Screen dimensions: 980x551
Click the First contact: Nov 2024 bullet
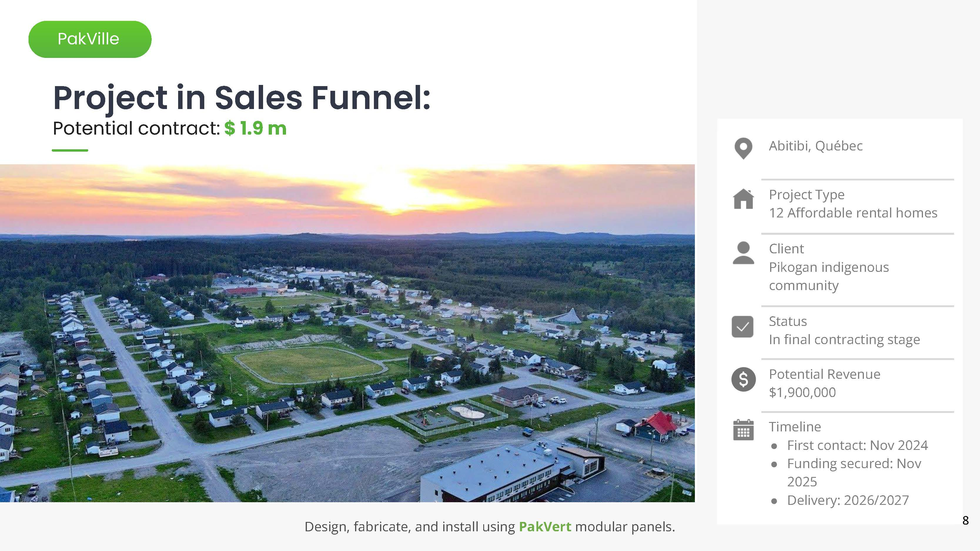pyautogui.click(x=857, y=445)
